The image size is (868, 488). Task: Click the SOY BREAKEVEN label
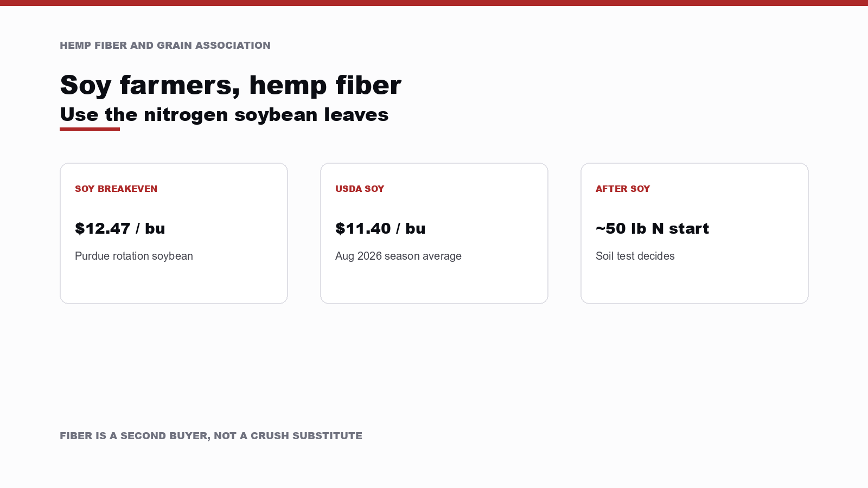116,189
